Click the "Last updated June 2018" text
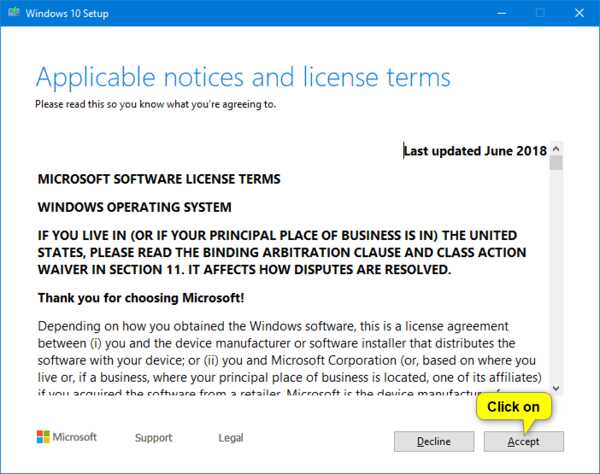 tap(475, 151)
